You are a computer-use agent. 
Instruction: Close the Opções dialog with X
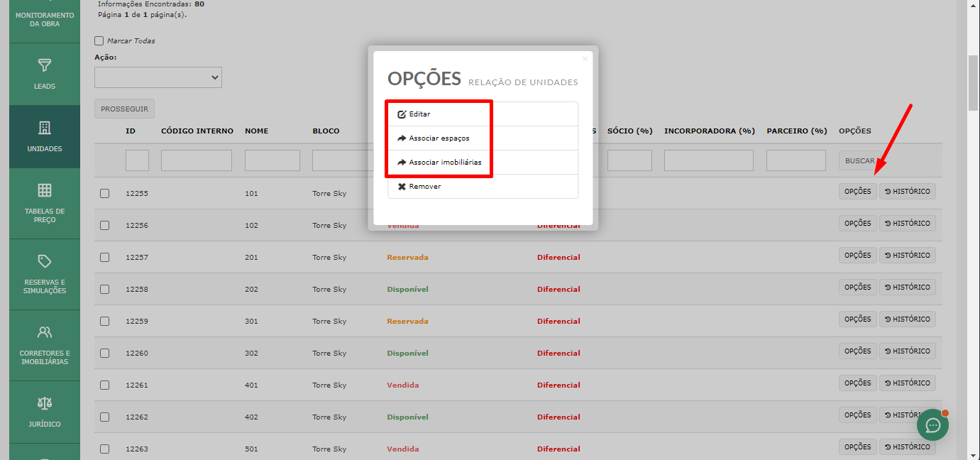[585, 59]
